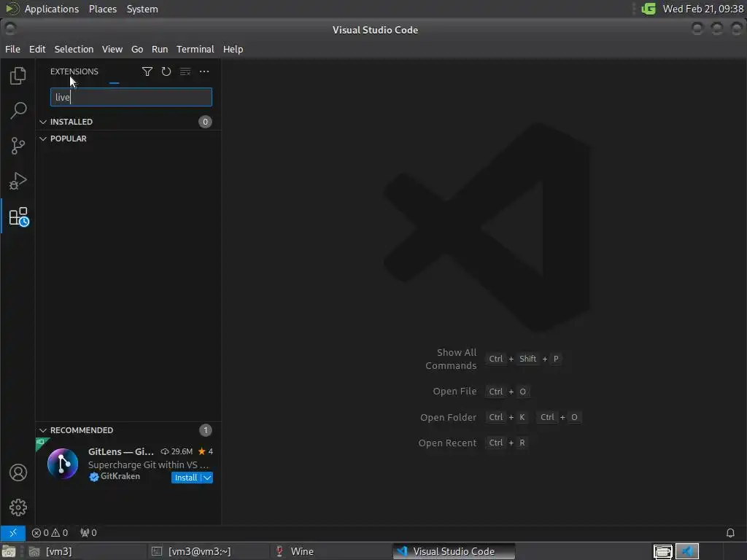Click the 29.6M download count
Screen dimensions: 747x560
[177, 451]
